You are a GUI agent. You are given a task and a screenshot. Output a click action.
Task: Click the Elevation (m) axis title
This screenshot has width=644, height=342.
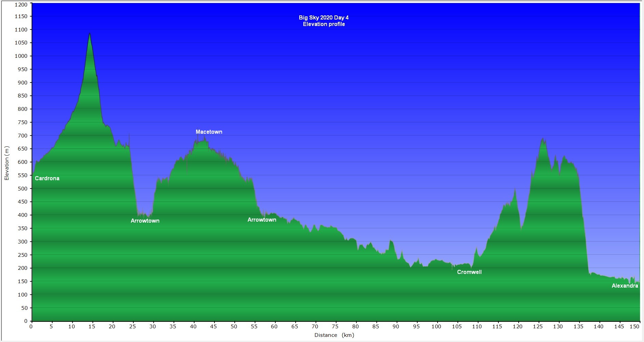(x=6, y=163)
